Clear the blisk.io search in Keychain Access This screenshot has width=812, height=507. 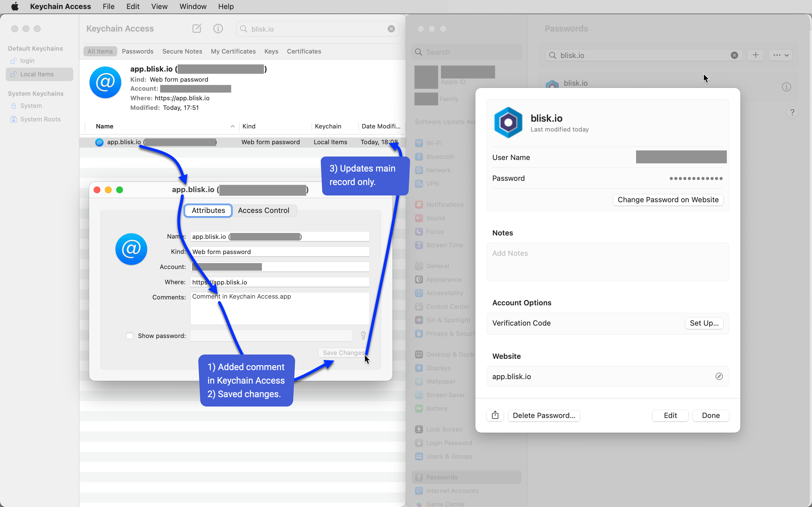pyautogui.click(x=391, y=29)
